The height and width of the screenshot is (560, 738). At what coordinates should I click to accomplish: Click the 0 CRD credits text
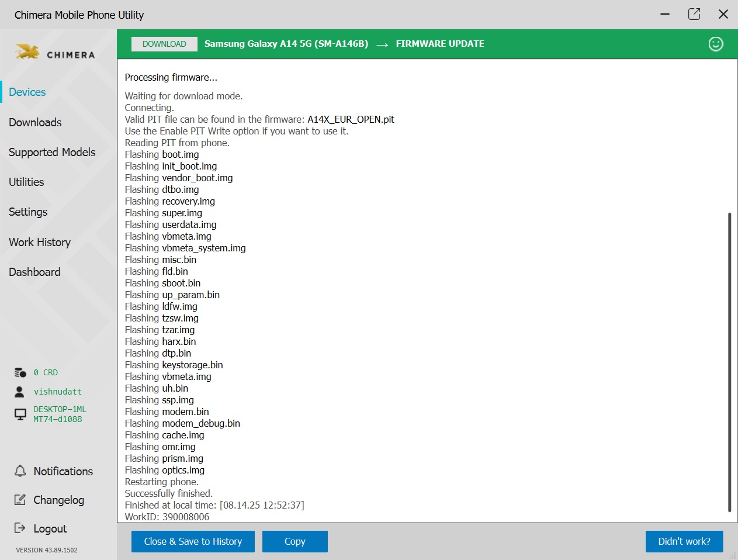[x=46, y=372]
